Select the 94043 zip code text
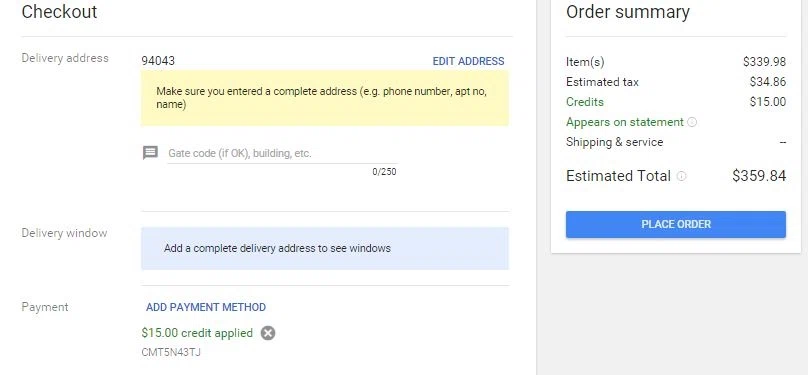Viewport: 808px width, 375px height. (x=158, y=61)
